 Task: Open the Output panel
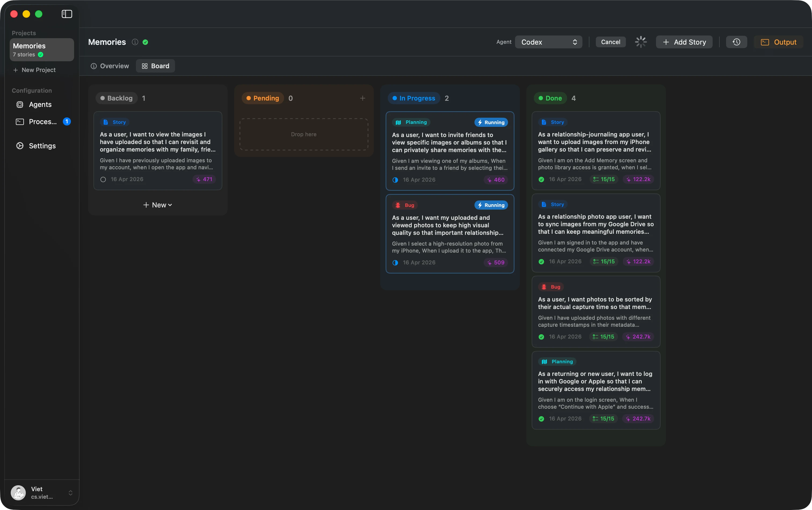[x=779, y=42]
